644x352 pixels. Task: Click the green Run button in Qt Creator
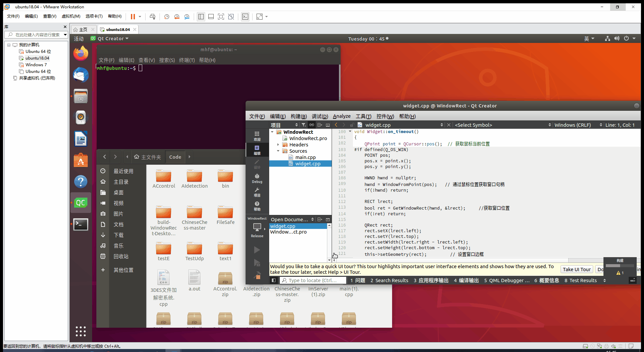coord(257,250)
